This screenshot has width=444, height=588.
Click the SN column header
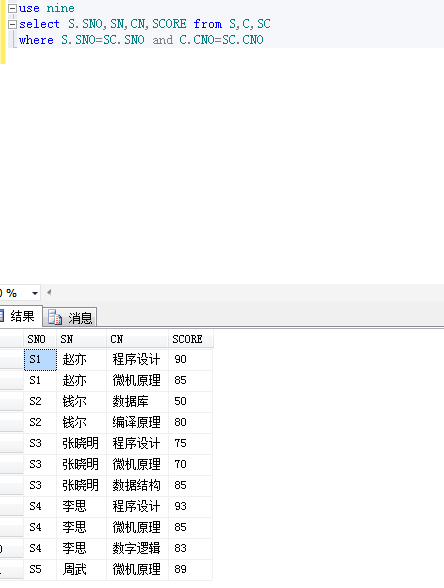(81, 339)
